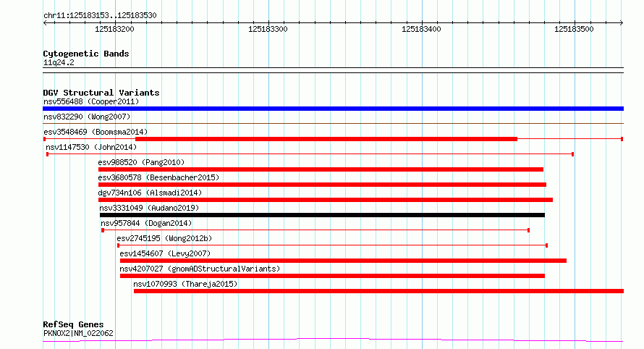Click the thin red line of nsv957844
This screenshot has width=644, height=349.
pos(315,230)
